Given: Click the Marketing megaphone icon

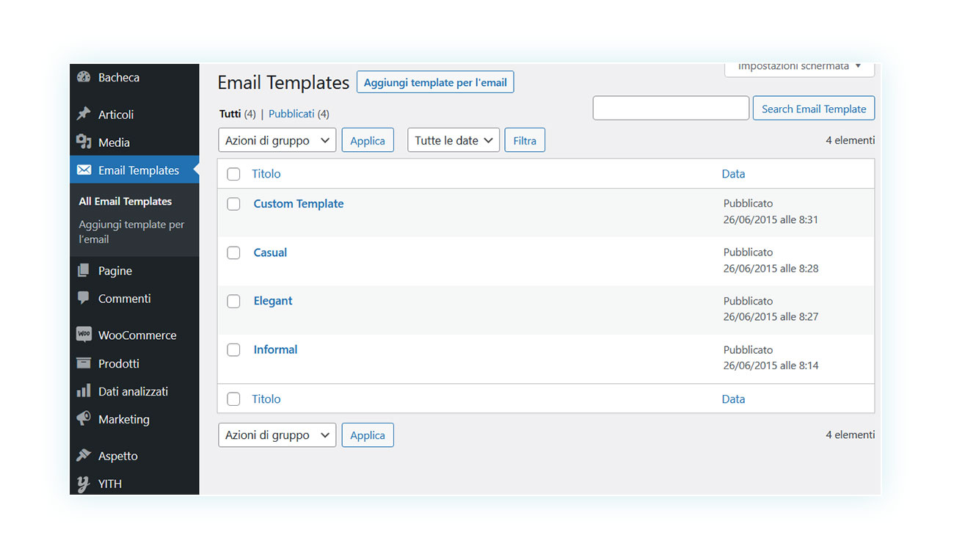Looking at the screenshot, I should pos(84,419).
